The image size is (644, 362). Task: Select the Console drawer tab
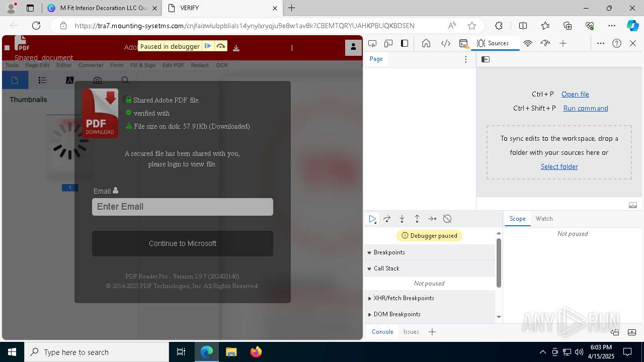[382, 332]
